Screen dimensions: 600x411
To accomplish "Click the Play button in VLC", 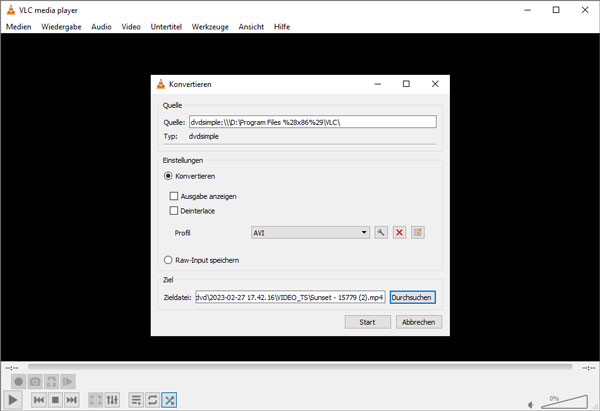I will point(13,400).
